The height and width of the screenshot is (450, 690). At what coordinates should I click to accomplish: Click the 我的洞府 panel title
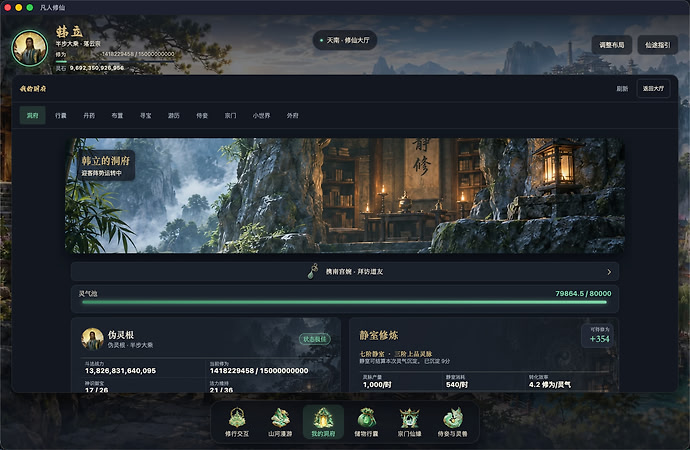click(33, 89)
